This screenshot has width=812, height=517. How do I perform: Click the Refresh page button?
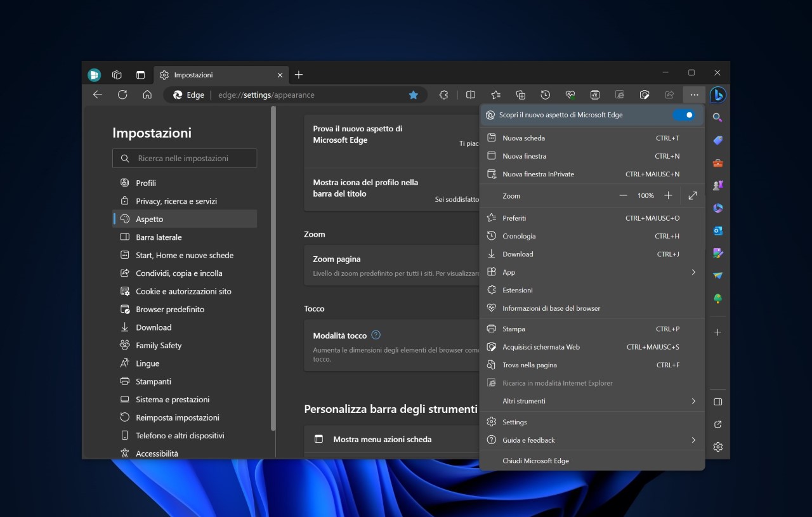pyautogui.click(x=122, y=95)
